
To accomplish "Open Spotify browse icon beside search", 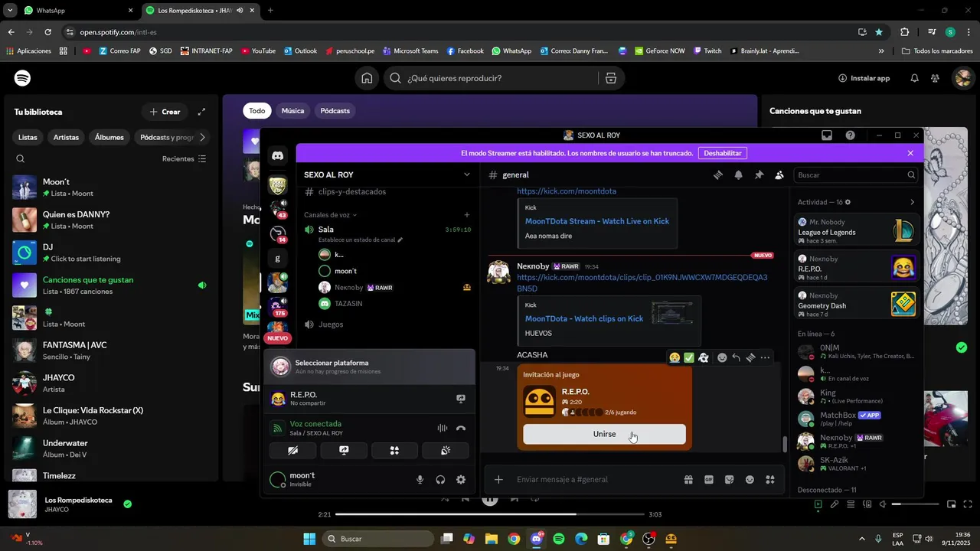I will (611, 78).
